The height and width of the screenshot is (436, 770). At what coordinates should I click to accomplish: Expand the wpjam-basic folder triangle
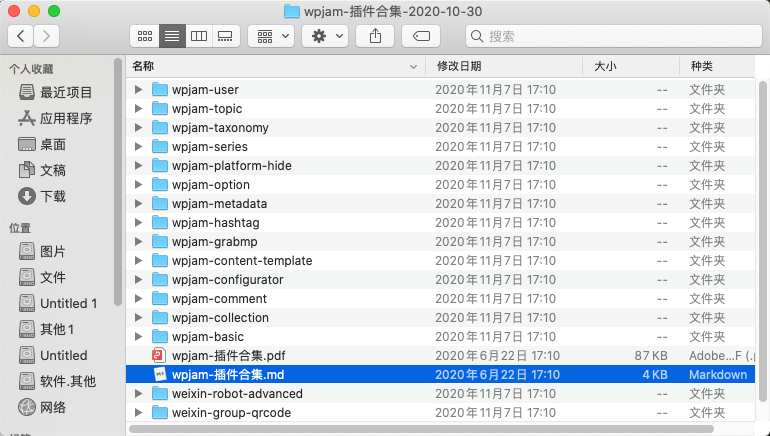pos(139,337)
